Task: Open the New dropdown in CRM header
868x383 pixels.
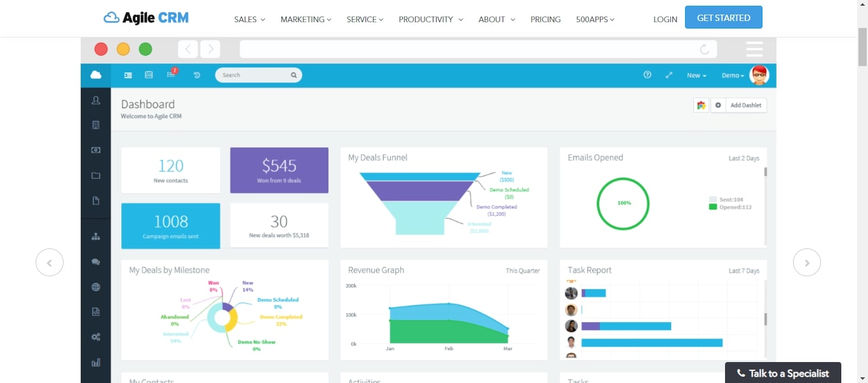Action: pyautogui.click(x=696, y=76)
